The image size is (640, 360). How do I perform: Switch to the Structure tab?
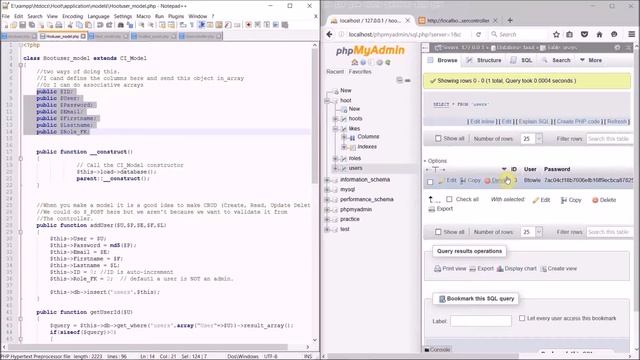(x=484, y=60)
